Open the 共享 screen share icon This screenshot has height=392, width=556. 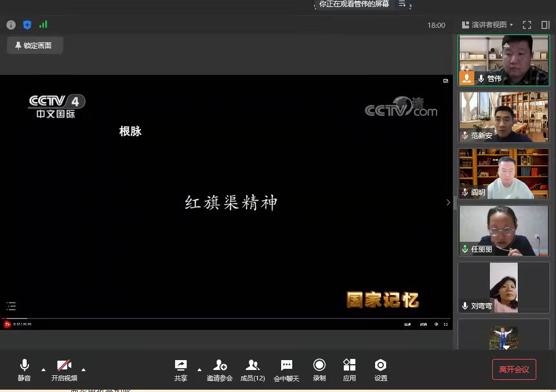(x=181, y=369)
